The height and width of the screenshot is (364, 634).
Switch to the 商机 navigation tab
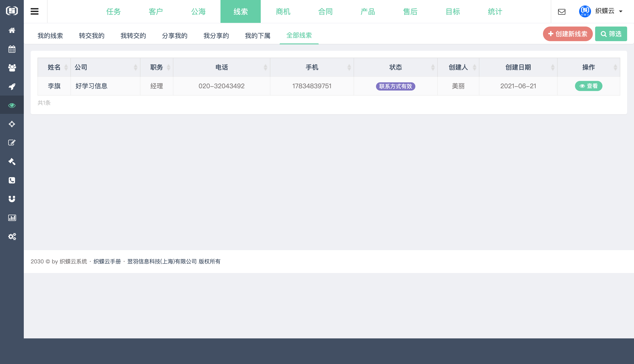click(283, 11)
